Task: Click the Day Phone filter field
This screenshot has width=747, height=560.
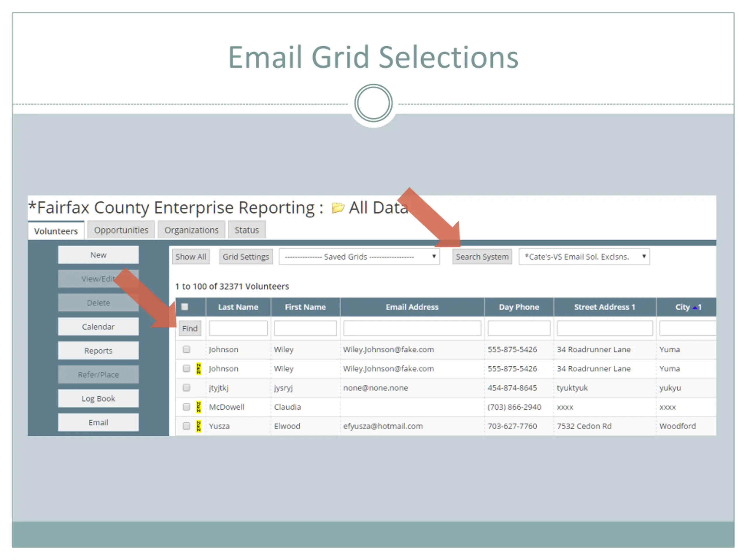Action: point(519,328)
